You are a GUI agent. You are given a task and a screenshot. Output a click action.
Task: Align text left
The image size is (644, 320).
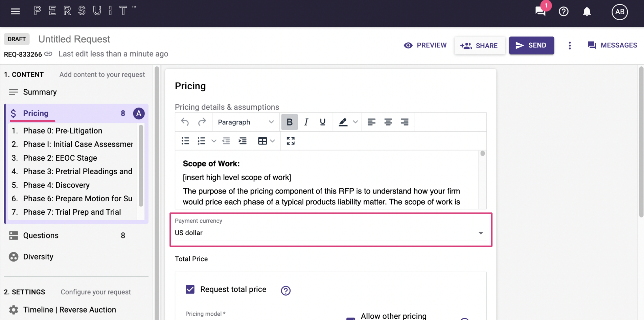pos(371,122)
